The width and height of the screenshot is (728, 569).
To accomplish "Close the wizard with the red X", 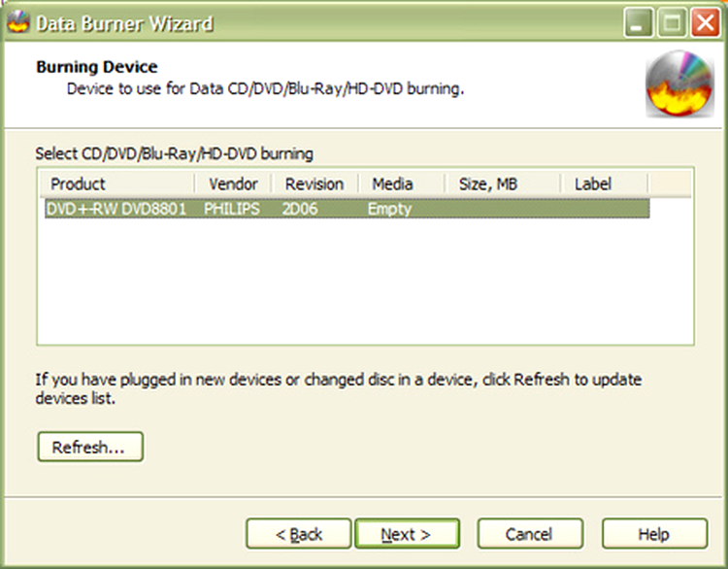I will (x=706, y=22).
